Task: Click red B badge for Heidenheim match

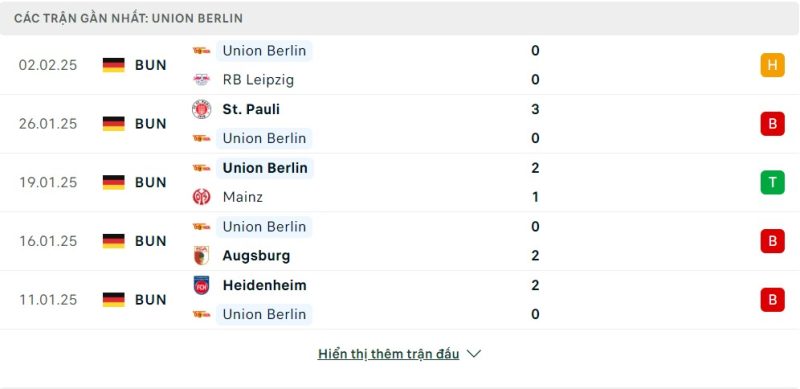Action: pyautogui.click(x=772, y=300)
